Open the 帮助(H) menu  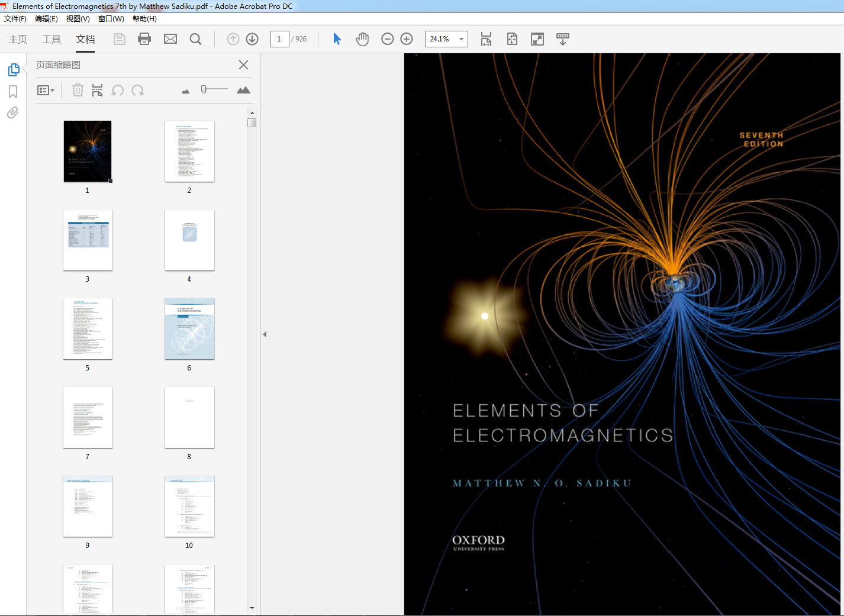[x=144, y=19]
